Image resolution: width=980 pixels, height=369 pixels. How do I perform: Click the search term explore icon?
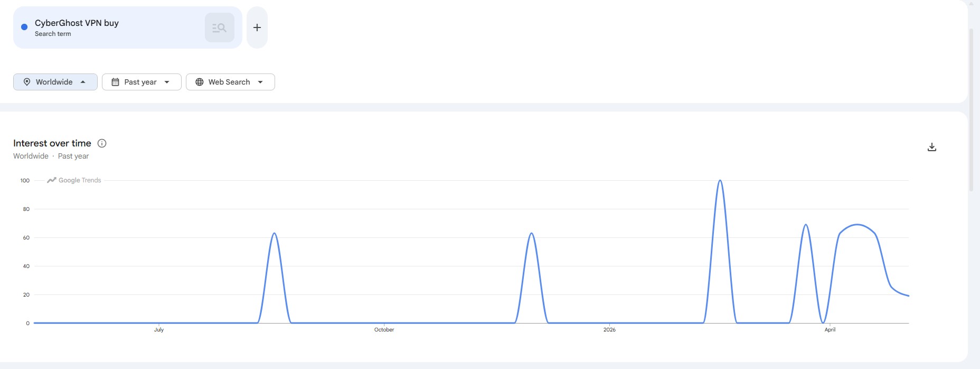[x=220, y=27]
